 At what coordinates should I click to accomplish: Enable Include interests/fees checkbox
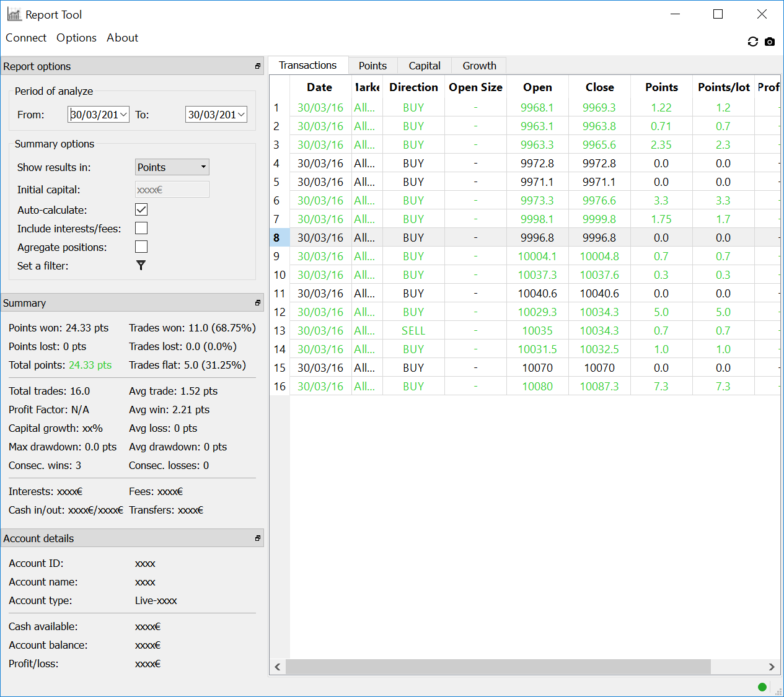click(x=141, y=228)
